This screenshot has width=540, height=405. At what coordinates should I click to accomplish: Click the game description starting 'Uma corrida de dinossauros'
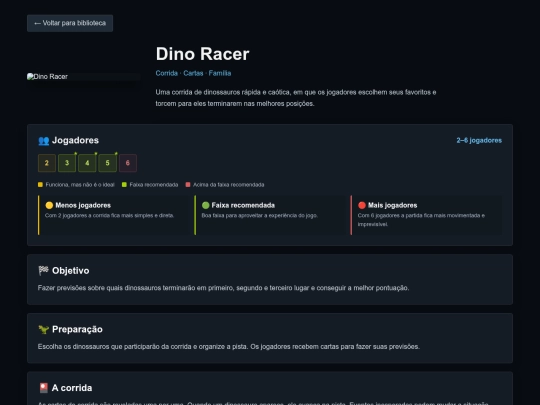pos(296,98)
